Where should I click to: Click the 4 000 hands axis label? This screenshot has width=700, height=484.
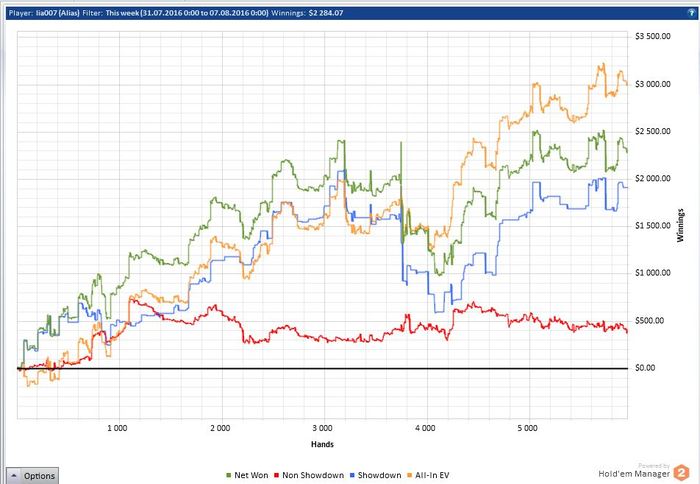(425, 428)
